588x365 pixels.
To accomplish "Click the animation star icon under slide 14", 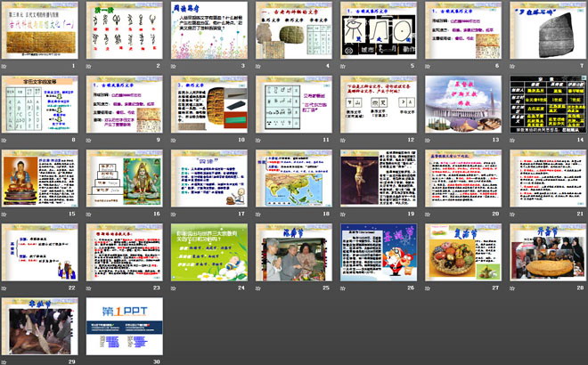I will pyautogui.click(x=512, y=141).
